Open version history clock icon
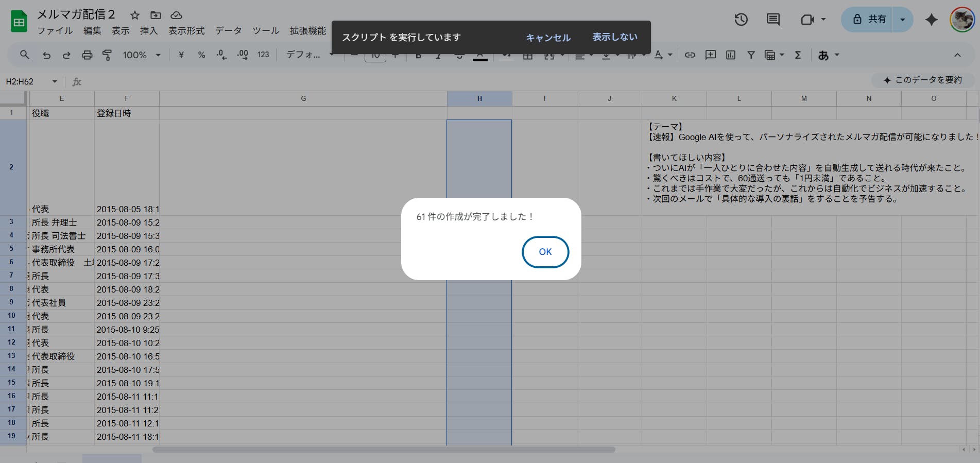 (x=741, y=20)
